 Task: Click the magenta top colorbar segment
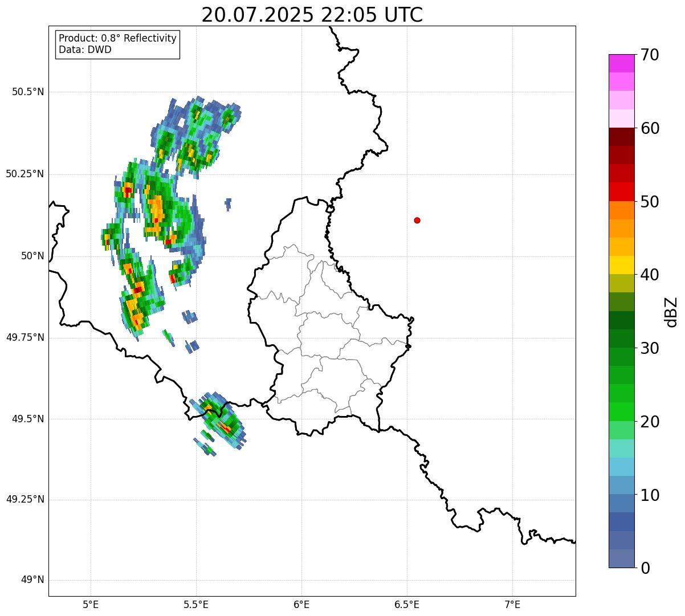point(622,63)
